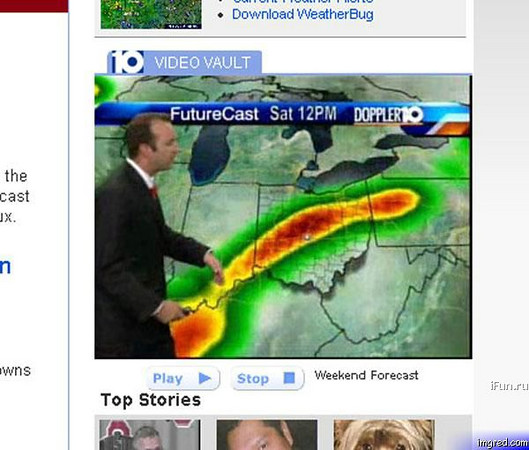The width and height of the screenshot is (529, 450).
Task: Click the Top Stories heading
Action: [151, 400]
